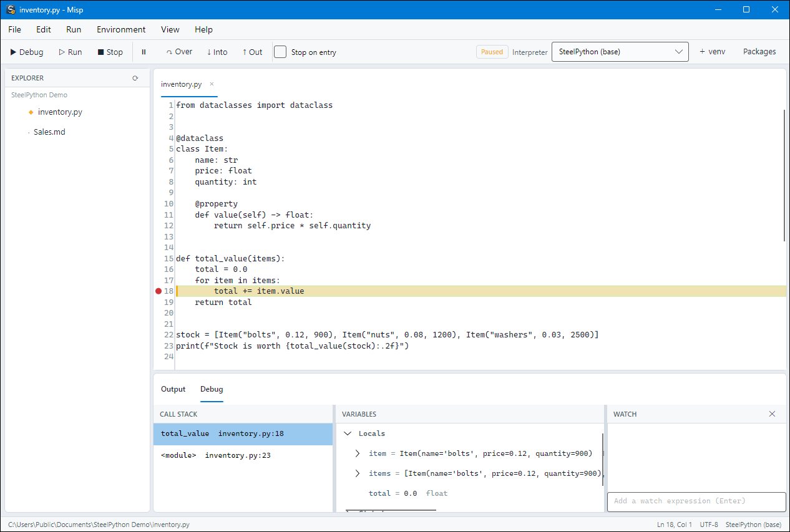The width and height of the screenshot is (790, 532).
Task: Open the View menu
Action: [170, 29]
